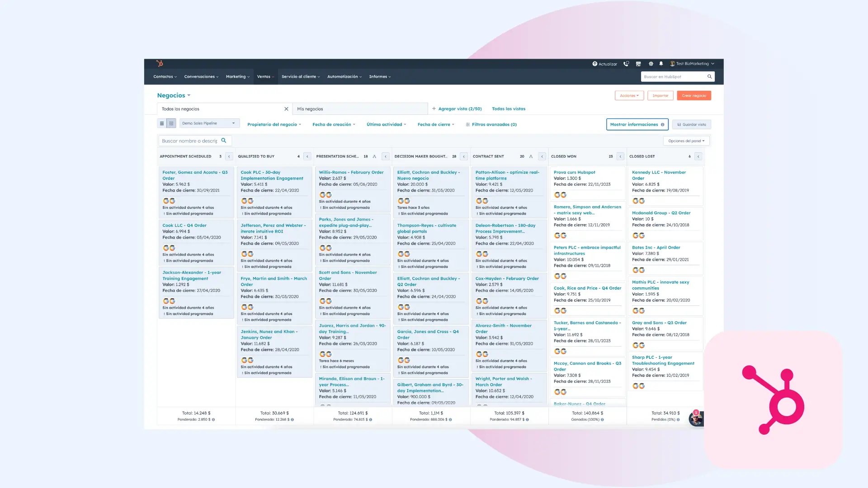
Task: Click the Crear negocio button
Action: [694, 96]
